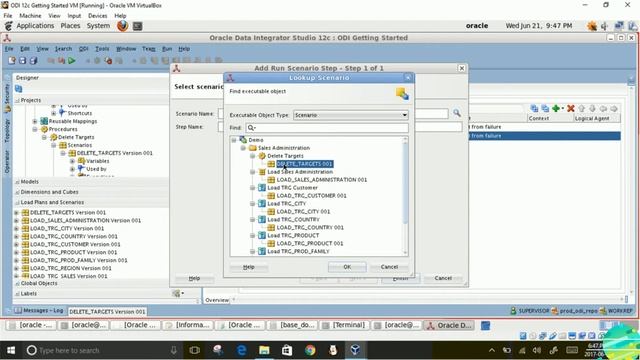640x360 pixels.
Task: Expand Variables under DELETE_TARGETS Version 001
Action: coord(72,161)
